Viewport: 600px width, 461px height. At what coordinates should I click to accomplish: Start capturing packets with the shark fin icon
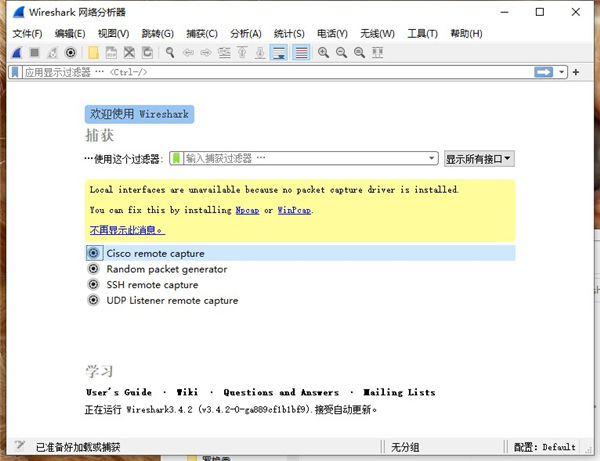click(17, 52)
